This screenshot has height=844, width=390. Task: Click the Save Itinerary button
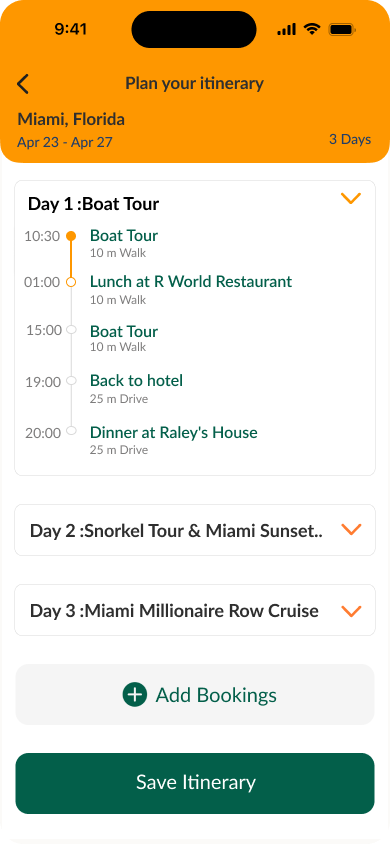(195, 783)
